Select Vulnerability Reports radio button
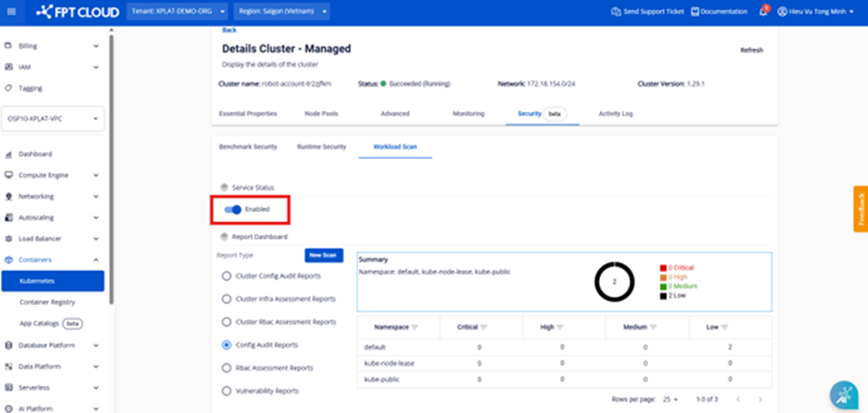 pyautogui.click(x=226, y=391)
